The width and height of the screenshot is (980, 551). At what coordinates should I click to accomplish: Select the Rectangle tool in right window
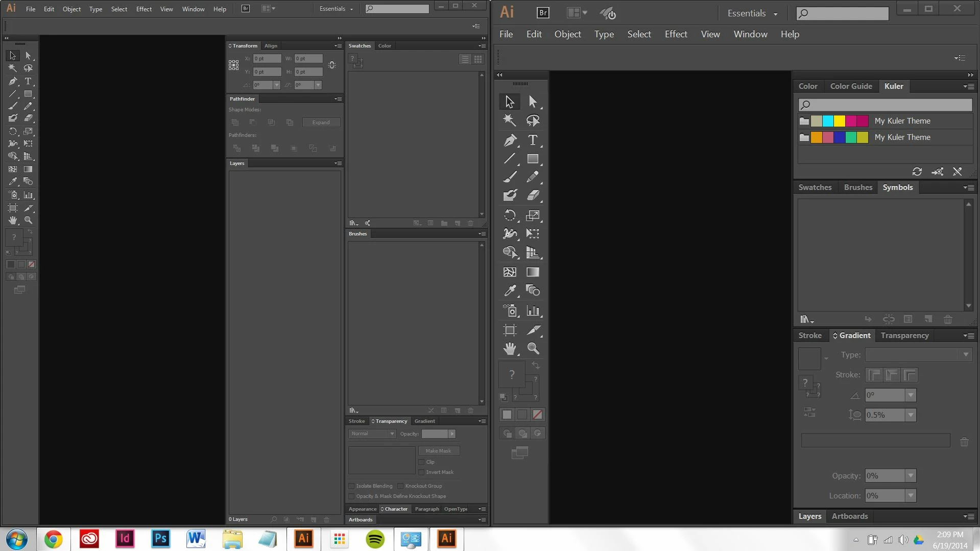[533, 159]
